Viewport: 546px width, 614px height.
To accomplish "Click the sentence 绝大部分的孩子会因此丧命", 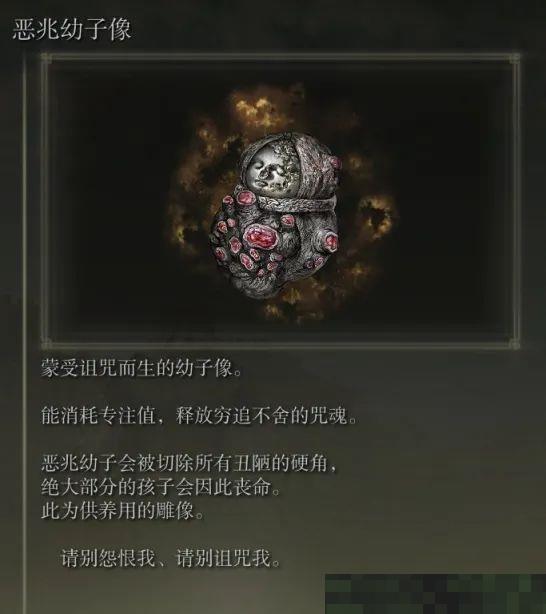I will (x=161, y=487).
